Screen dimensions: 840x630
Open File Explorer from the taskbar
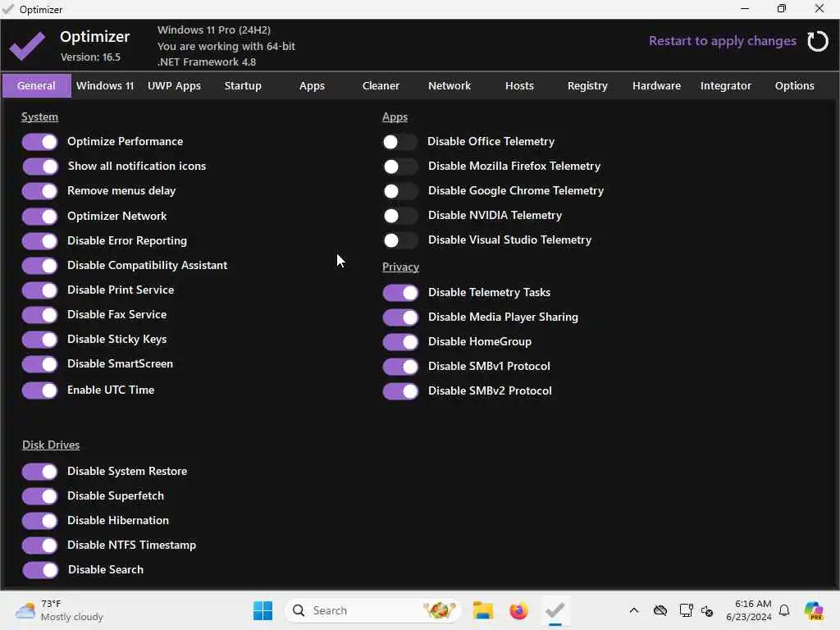click(482, 610)
